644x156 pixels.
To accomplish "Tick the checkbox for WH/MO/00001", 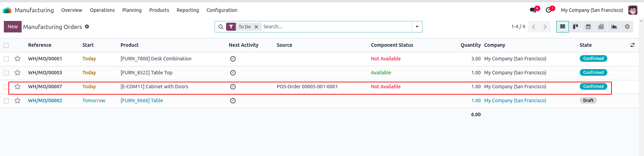I will 6,59.
